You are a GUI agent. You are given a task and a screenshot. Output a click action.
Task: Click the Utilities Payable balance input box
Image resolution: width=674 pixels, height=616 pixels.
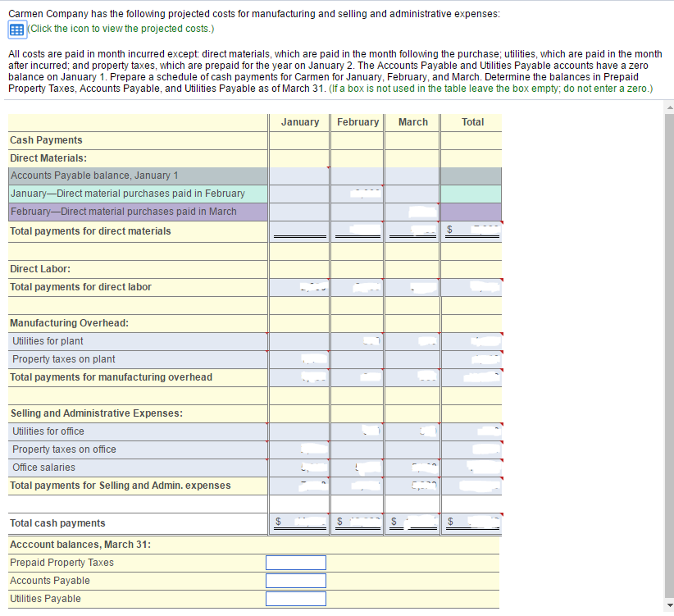(x=296, y=599)
